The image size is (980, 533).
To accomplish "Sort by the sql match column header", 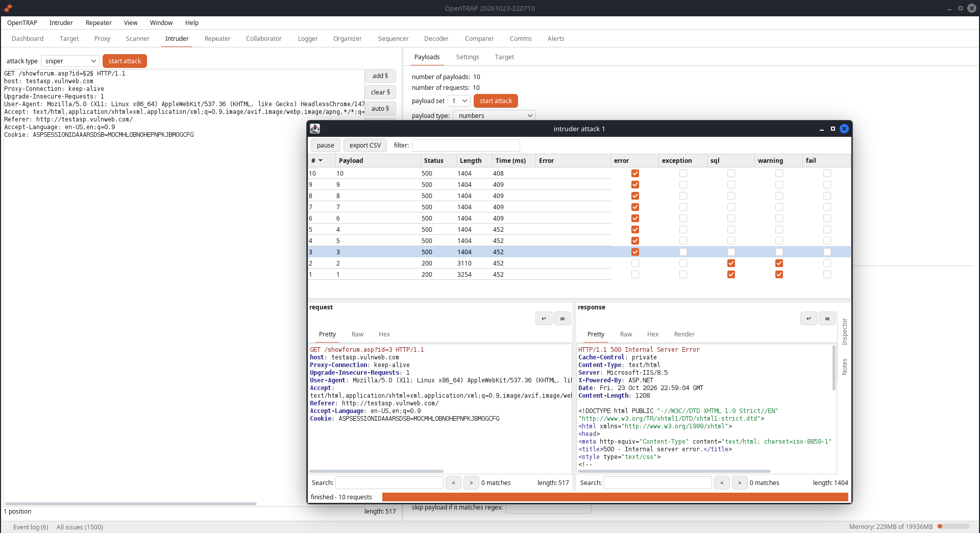I will 731,160.
